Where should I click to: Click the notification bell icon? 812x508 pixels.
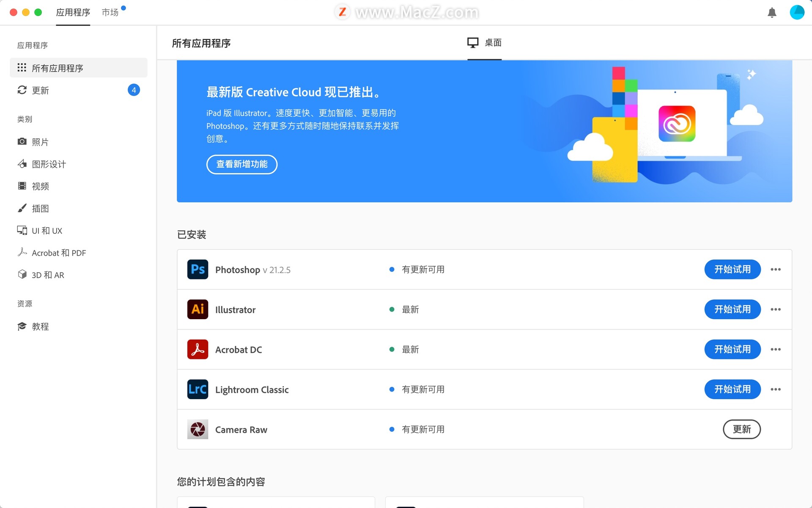point(772,13)
